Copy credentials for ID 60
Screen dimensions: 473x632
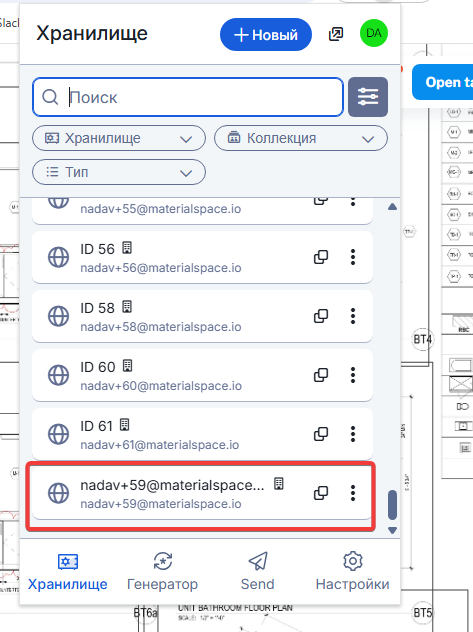click(x=321, y=375)
